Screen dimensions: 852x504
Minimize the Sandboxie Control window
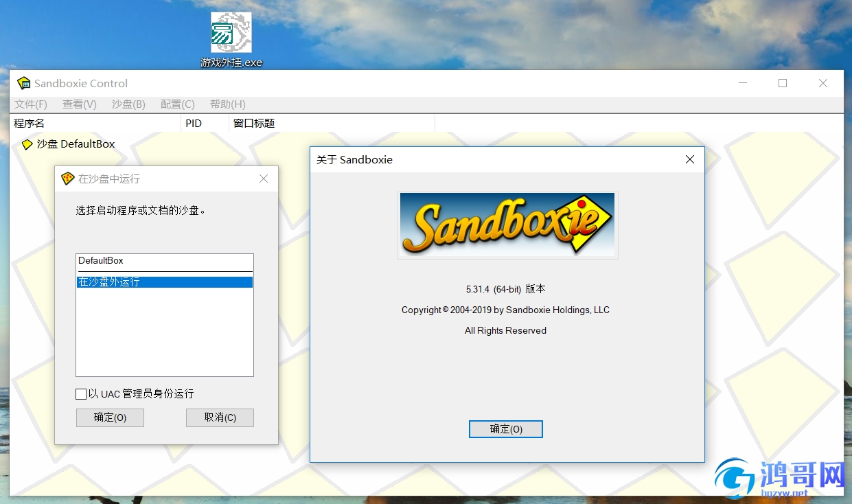pyautogui.click(x=743, y=83)
